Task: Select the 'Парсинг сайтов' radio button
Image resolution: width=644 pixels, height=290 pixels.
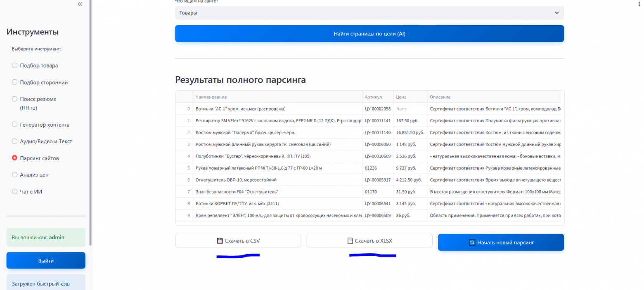Action: (14, 158)
